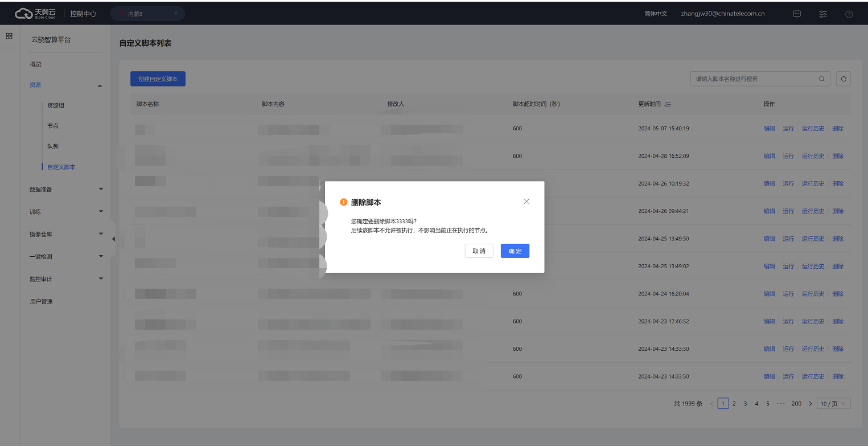Click the 2024-04-24 16:20:04 timestamp cell
Screen dimensions: 868x447
pos(664,294)
